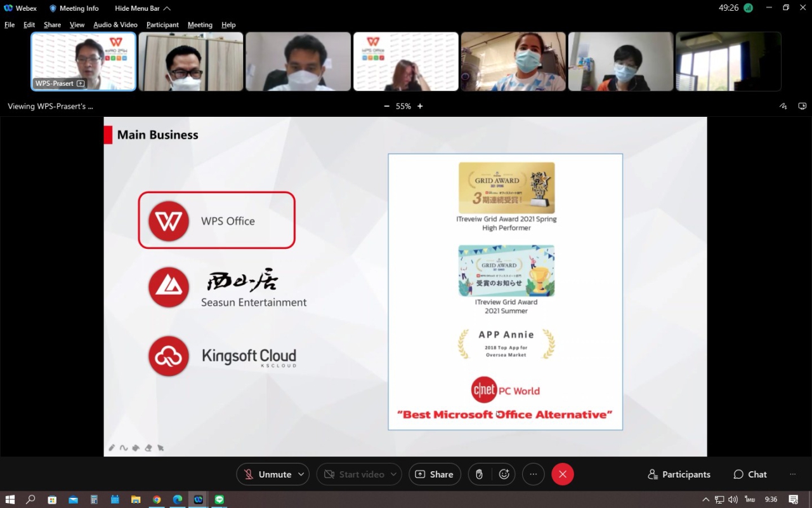
Task: Open Calendar app from taskbar
Action: click(115, 500)
